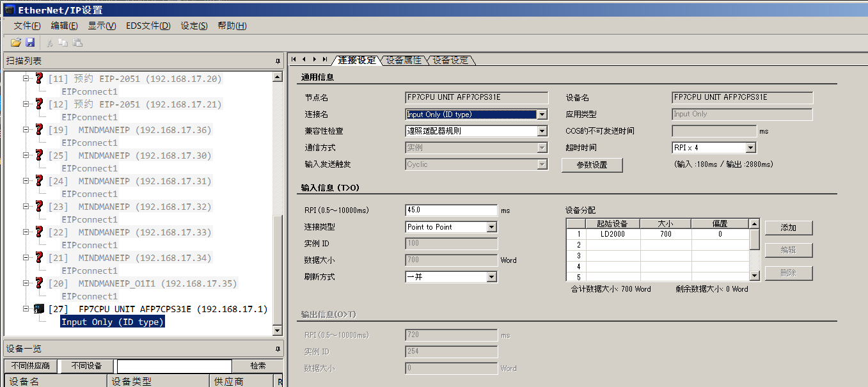Switch to the 设备属性 tab
This screenshot has width=868, height=387.
(404, 60)
